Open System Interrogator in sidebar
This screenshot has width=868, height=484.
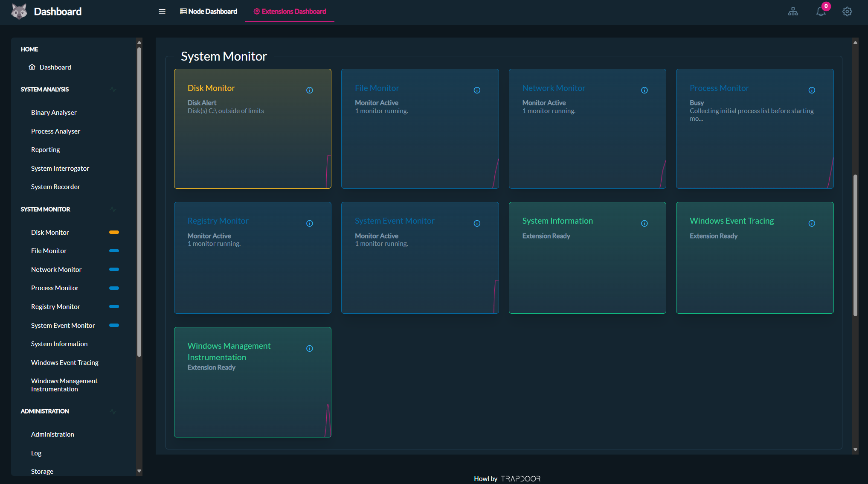(60, 169)
